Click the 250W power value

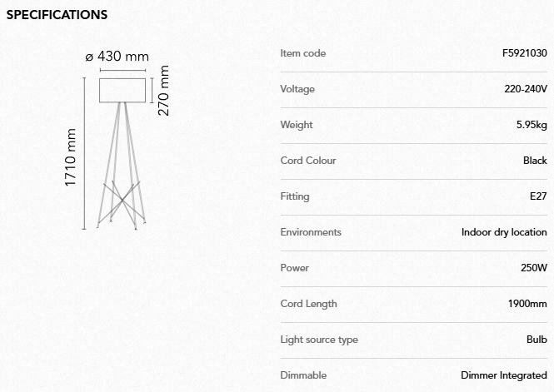click(x=534, y=268)
